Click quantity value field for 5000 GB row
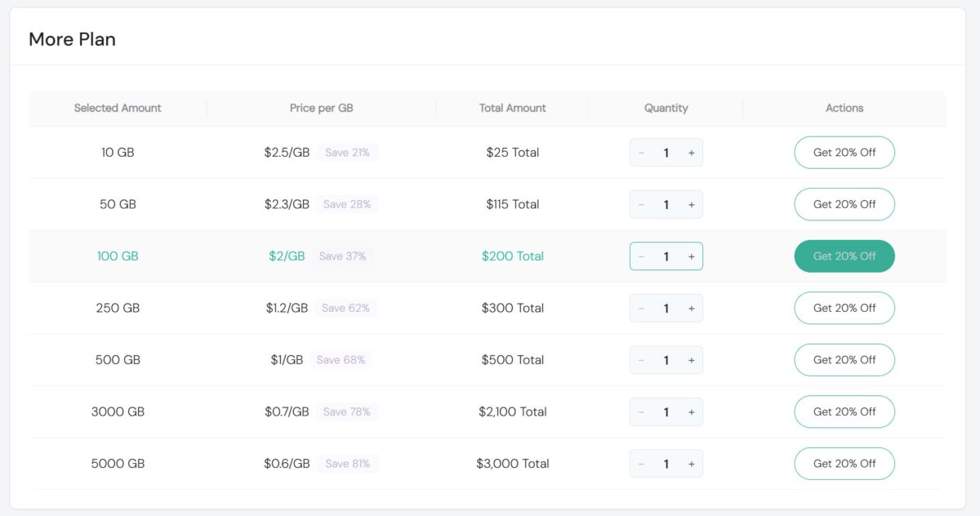 [666, 464]
